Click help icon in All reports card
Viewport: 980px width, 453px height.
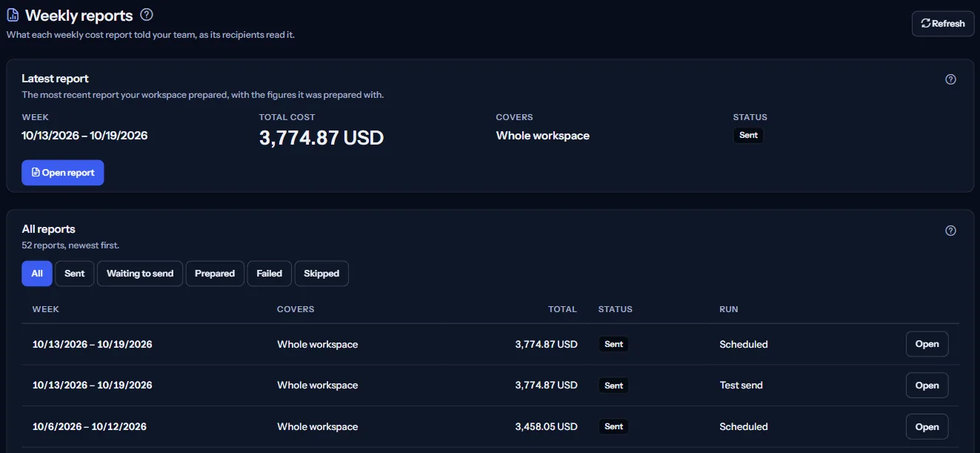(x=950, y=231)
